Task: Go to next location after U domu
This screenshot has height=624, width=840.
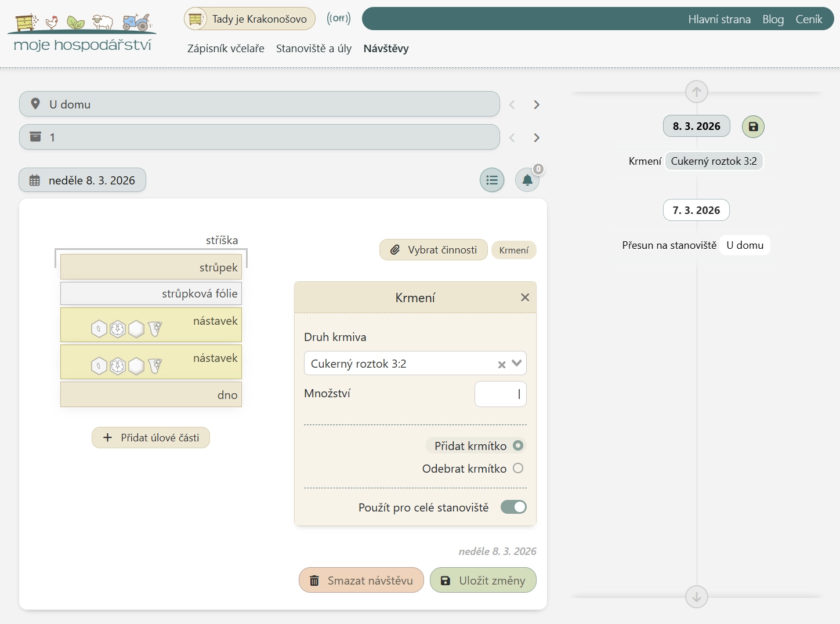Action: (537, 105)
